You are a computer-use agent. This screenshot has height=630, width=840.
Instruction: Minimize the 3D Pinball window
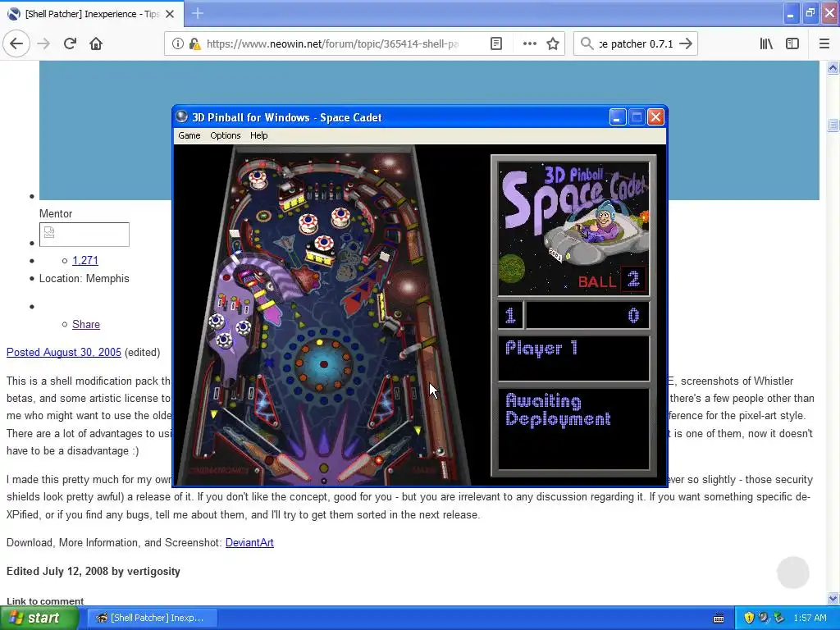tap(618, 116)
